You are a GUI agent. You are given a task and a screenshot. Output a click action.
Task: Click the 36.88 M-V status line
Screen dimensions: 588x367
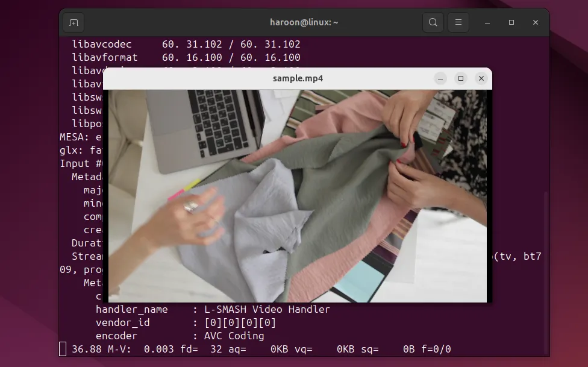click(x=261, y=350)
